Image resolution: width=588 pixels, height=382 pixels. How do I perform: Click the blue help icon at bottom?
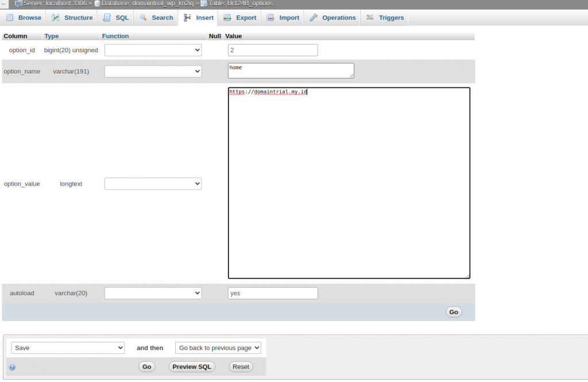[x=12, y=367]
